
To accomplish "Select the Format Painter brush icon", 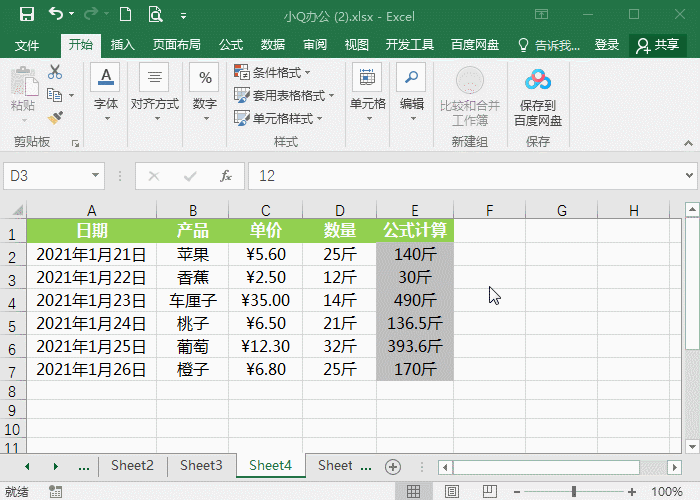I will click(x=55, y=118).
